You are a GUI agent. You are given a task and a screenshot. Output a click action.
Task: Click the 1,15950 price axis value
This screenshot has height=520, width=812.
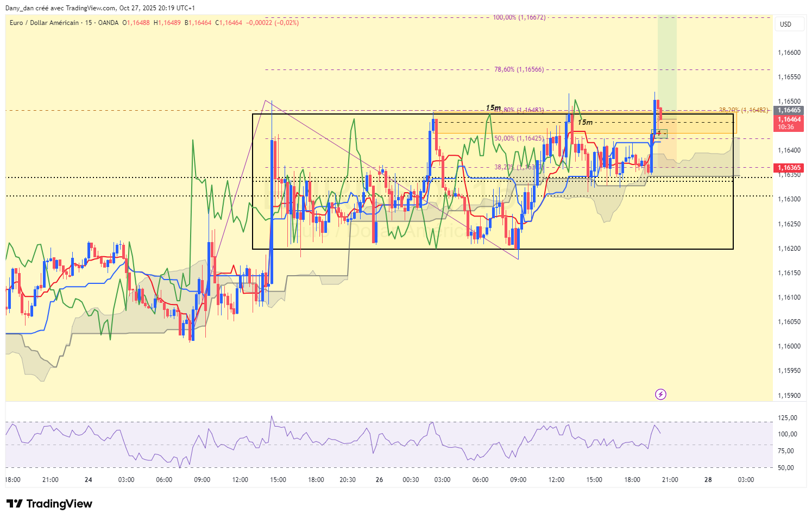coord(789,371)
